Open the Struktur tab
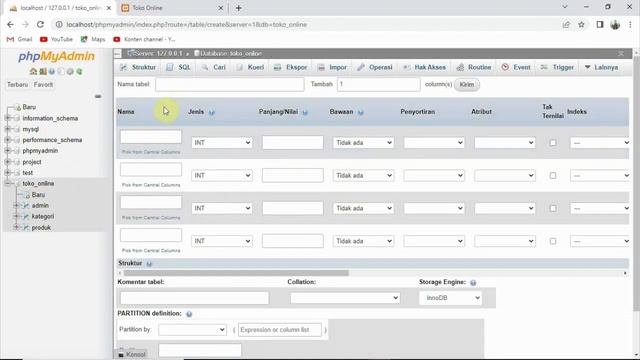Viewport: 640px width, 360px height. pyautogui.click(x=138, y=67)
